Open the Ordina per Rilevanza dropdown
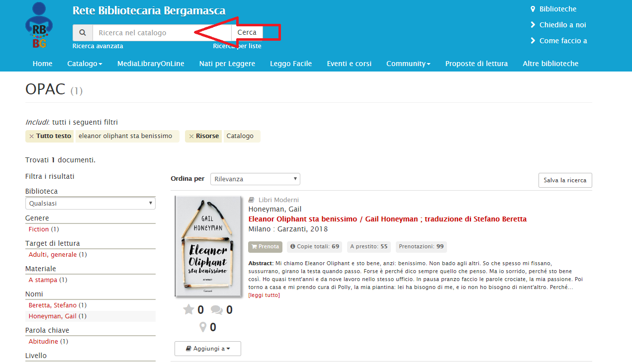 click(255, 179)
